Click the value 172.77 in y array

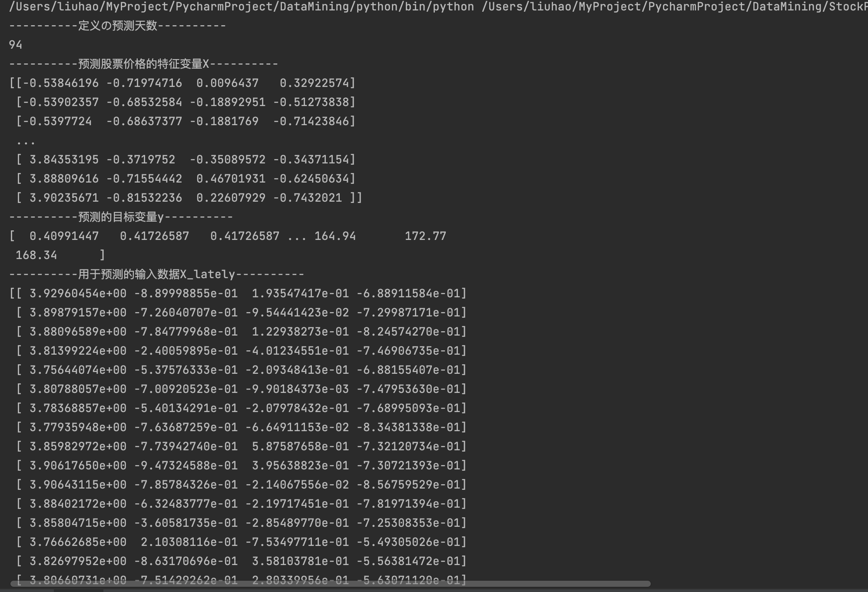click(425, 236)
